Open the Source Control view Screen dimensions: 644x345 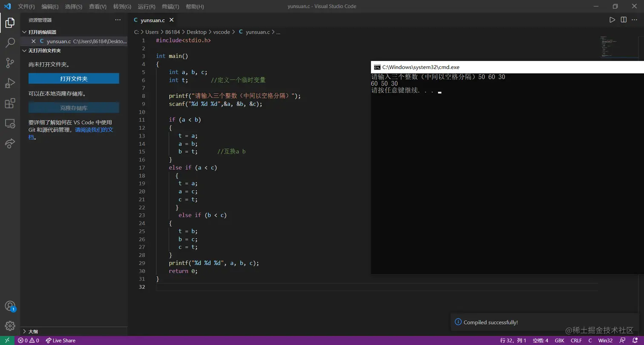(10, 63)
